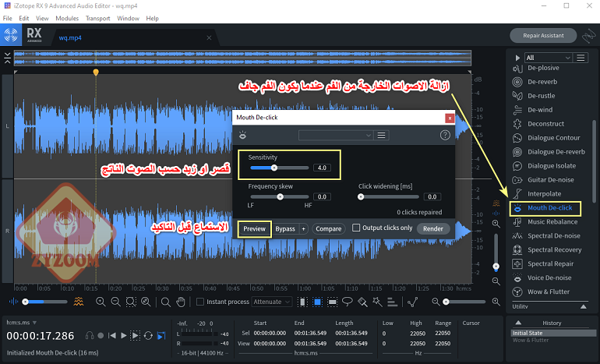The height and width of the screenshot is (364, 600).
Task: Open the preset dropdown in Mouth De-click
Action: point(336,135)
